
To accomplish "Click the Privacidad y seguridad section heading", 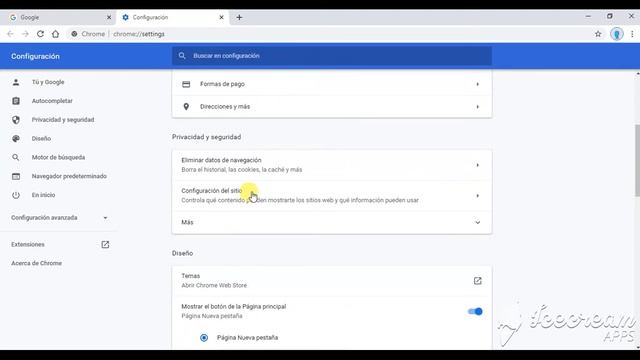I will pyautogui.click(x=207, y=137).
